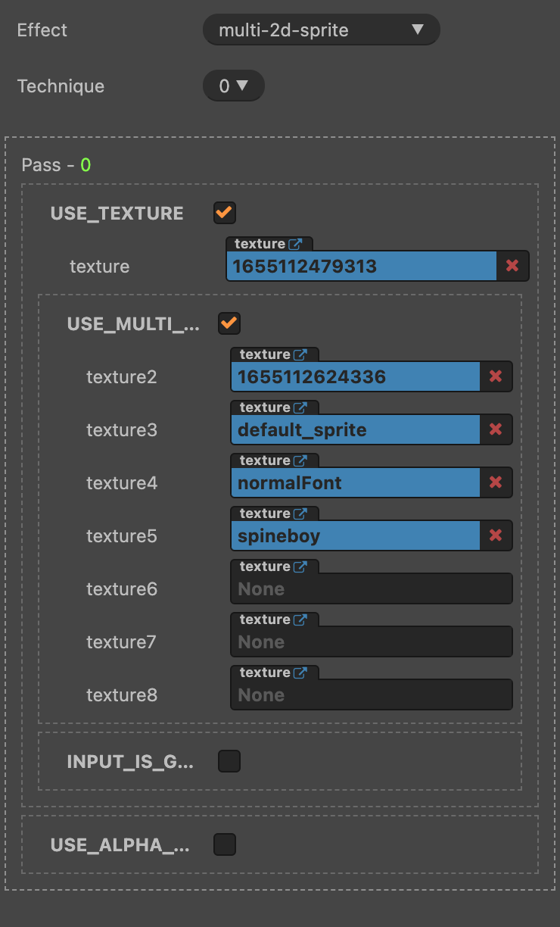Viewport: 560px width, 927px height.
Task: Click the texture5 property label
Action: 122,536
